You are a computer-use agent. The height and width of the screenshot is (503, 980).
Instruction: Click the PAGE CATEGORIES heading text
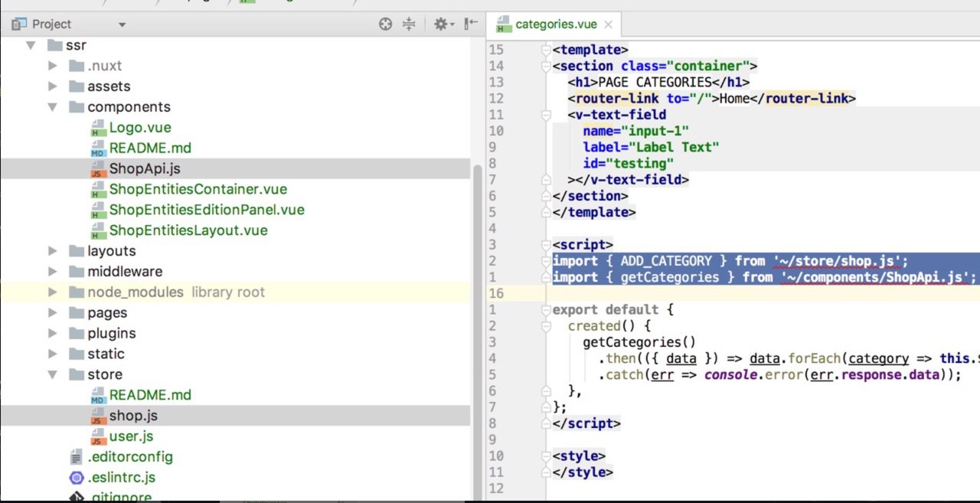(x=655, y=83)
